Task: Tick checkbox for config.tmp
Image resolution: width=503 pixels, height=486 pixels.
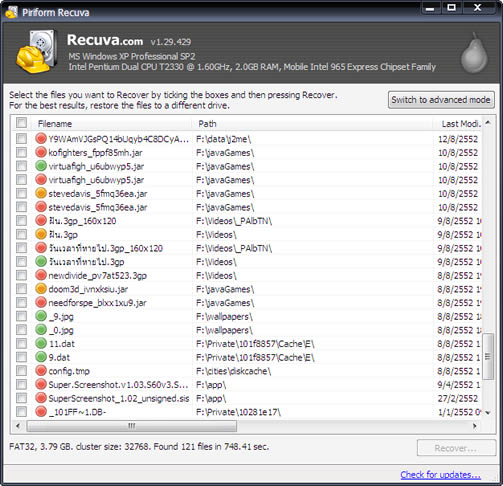Action: click(x=21, y=371)
